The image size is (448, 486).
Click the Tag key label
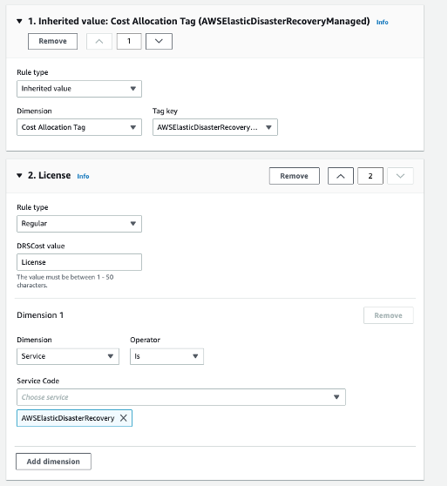[165, 111]
